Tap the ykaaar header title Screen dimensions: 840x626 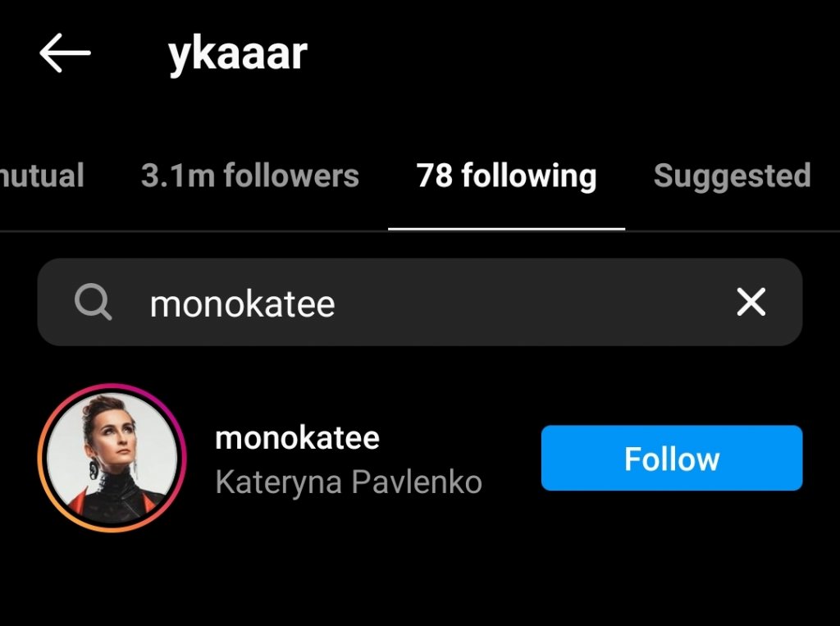point(238,53)
